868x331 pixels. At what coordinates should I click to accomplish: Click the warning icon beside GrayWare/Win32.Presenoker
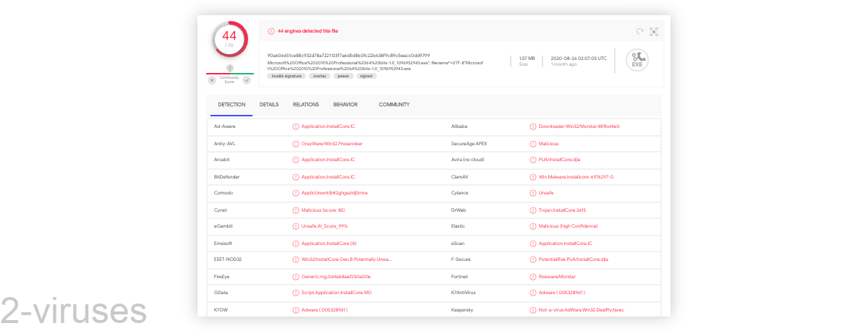[296, 143]
